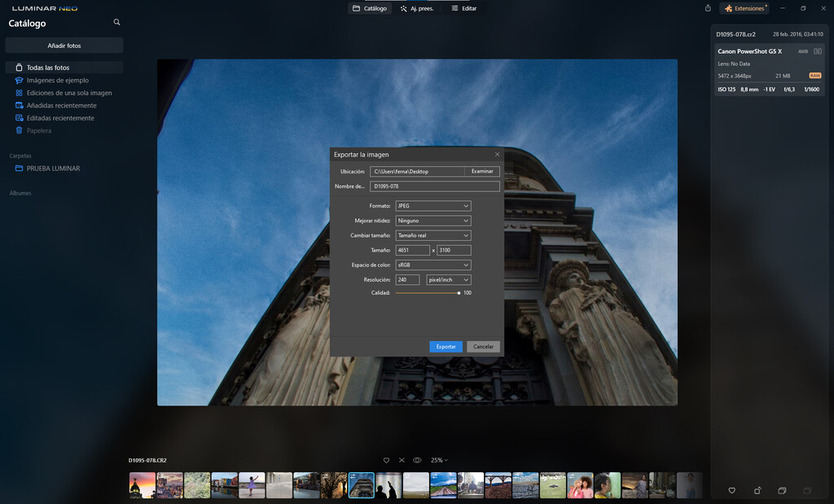Mark the current photo as favorite
Screen dimensions: 834x504
[x=386, y=460]
